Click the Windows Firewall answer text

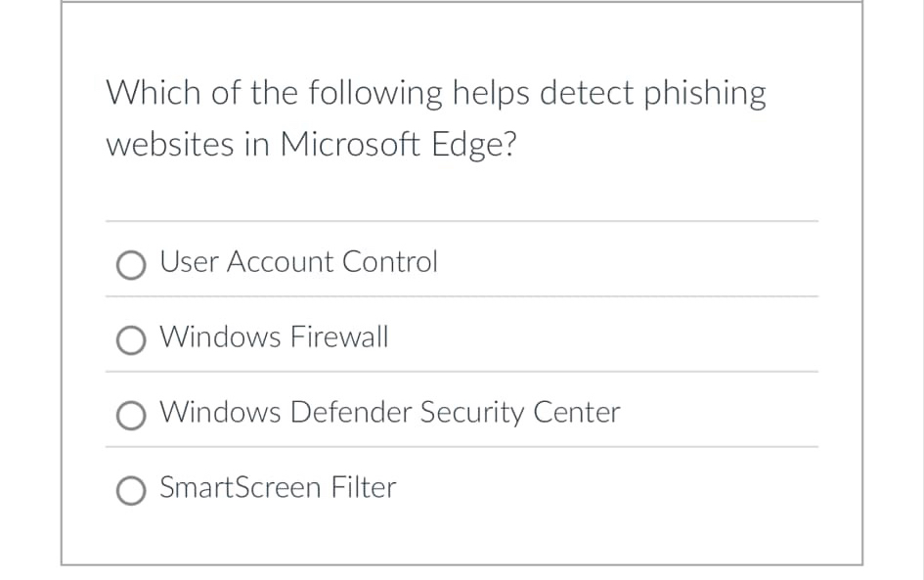pos(275,337)
